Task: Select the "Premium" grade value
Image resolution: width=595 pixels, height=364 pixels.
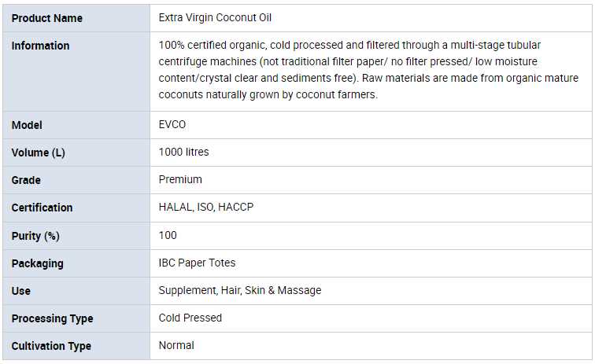Action: 180,179
